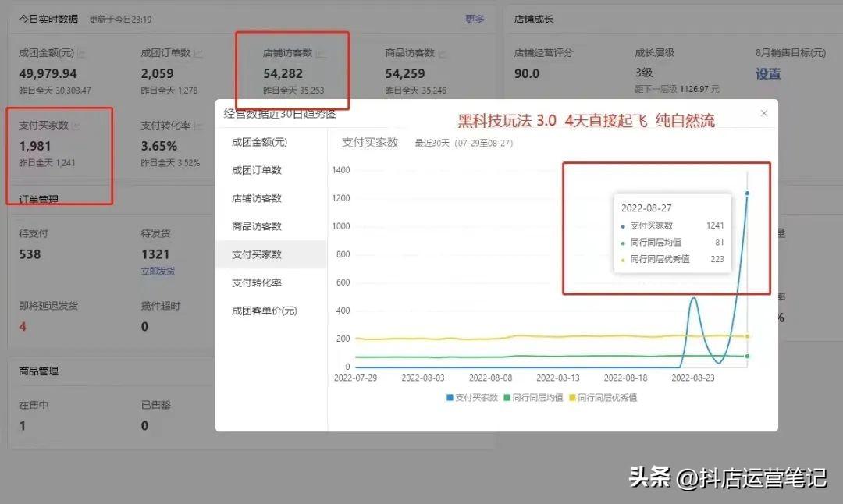
Task: Click the 在售中 count 1
Action: (23, 425)
